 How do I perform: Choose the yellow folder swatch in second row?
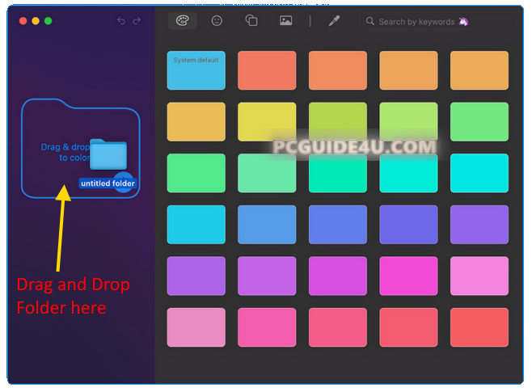[x=267, y=122]
